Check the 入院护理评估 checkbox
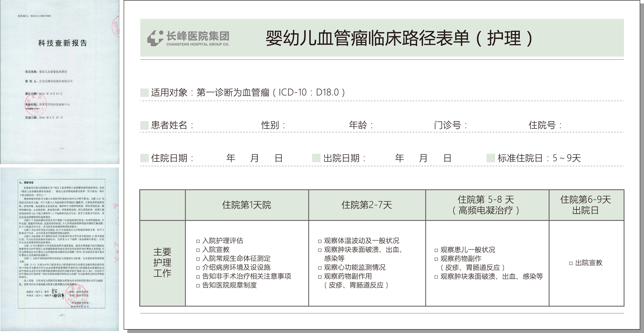Screen dimensions: 644x333 point(198,241)
